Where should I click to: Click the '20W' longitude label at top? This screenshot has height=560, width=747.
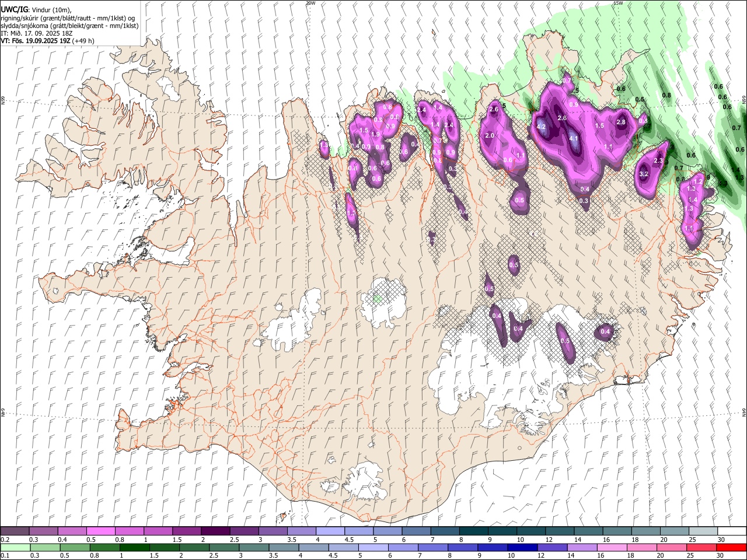(x=310, y=3)
